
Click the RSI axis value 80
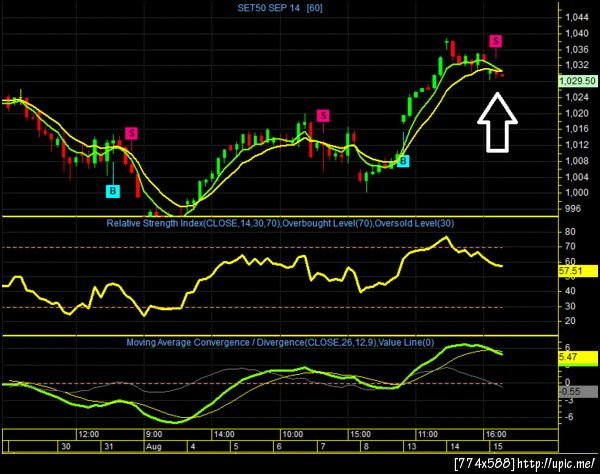[570, 232]
